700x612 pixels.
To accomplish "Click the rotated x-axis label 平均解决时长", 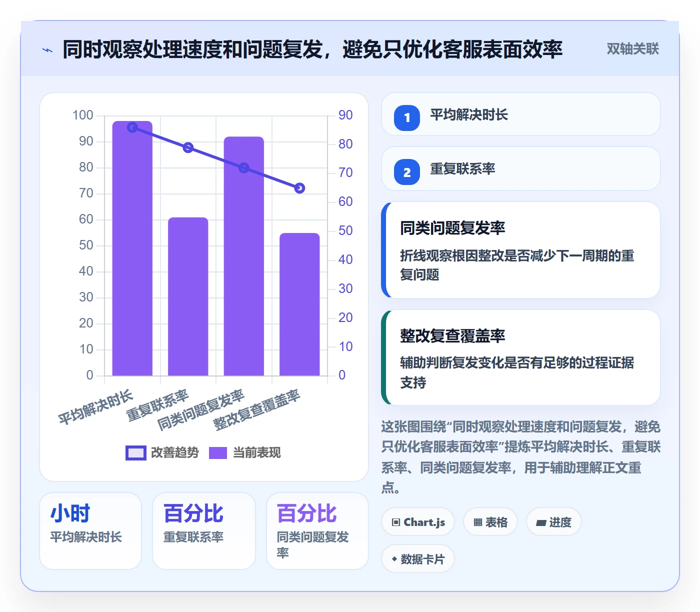I will click(95, 407).
